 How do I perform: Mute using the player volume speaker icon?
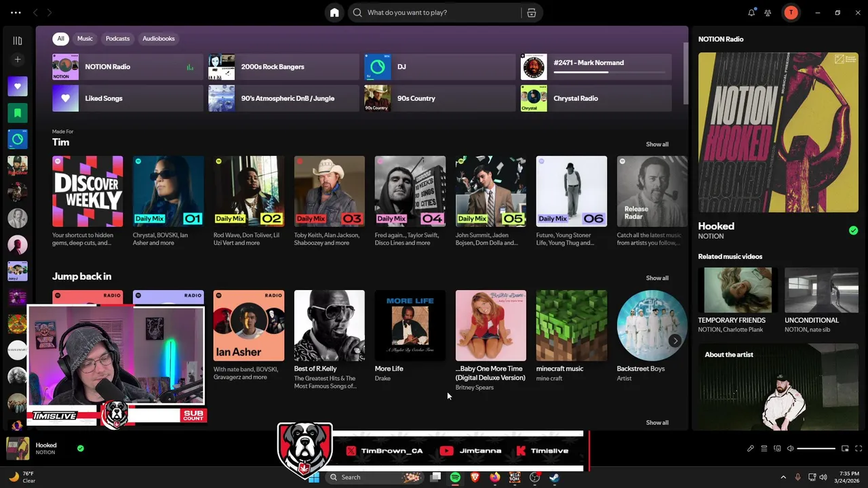[x=790, y=448]
